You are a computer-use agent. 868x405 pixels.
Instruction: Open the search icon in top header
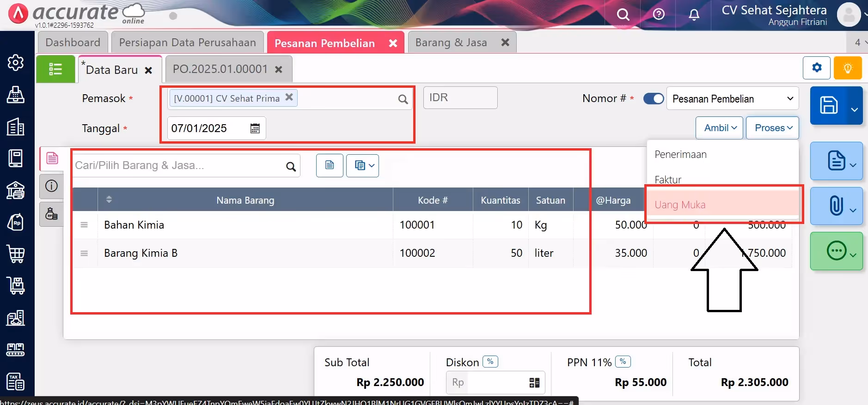pos(623,15)
